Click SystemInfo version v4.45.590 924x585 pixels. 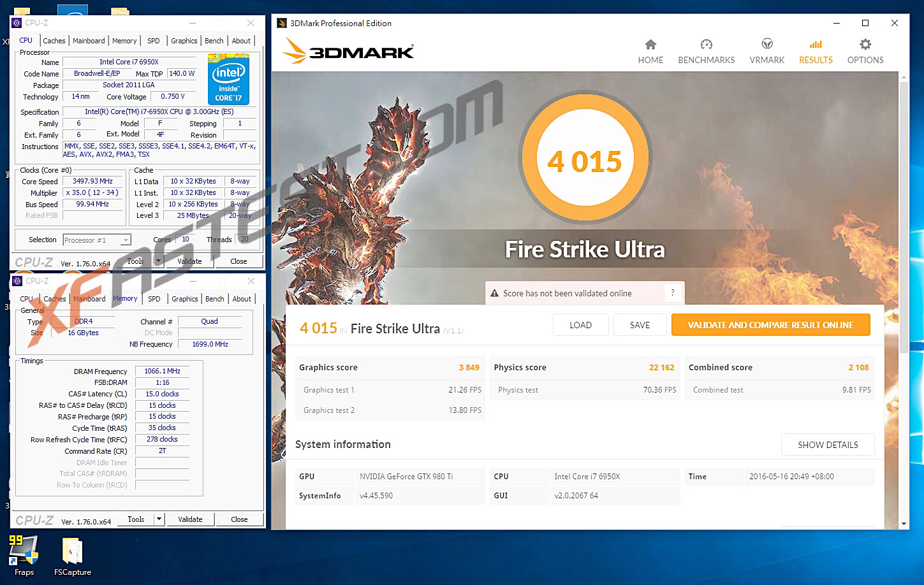pyautogui.click(x=376, y=496)
